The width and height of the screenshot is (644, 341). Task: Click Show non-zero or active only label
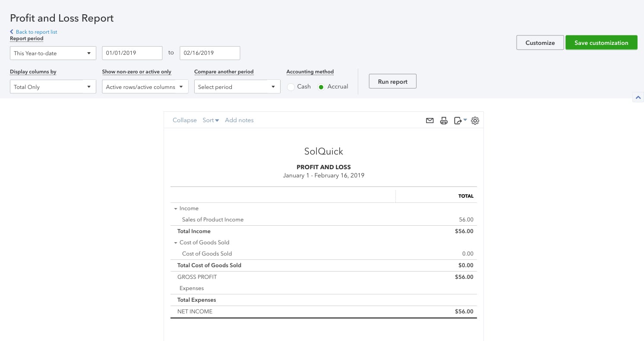click(137, 72)
